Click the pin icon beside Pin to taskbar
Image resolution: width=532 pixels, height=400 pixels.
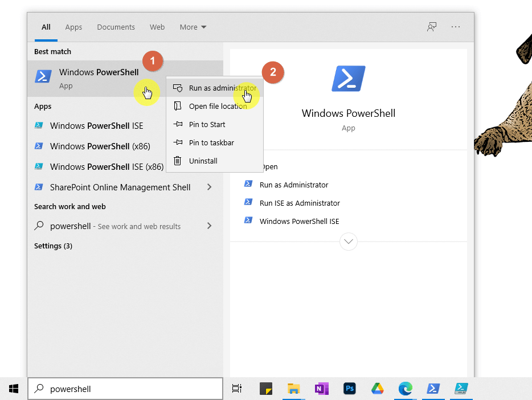(178, 142)
